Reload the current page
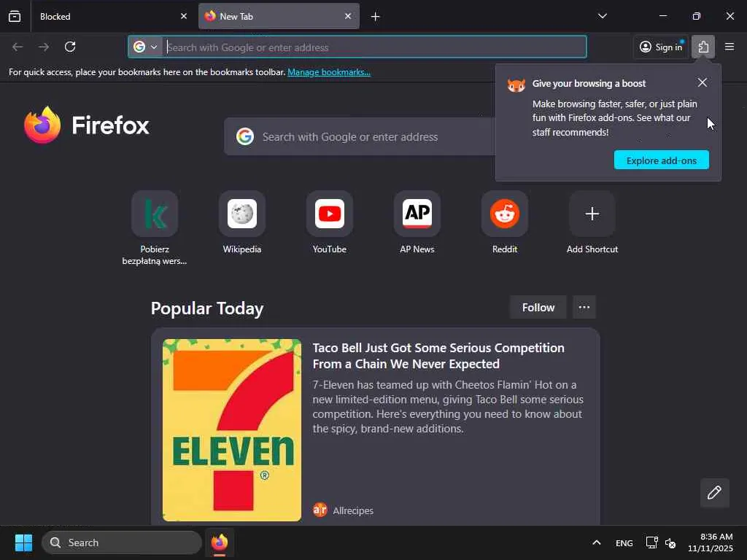Screen dimensions: 747x560 coord(70,47)
